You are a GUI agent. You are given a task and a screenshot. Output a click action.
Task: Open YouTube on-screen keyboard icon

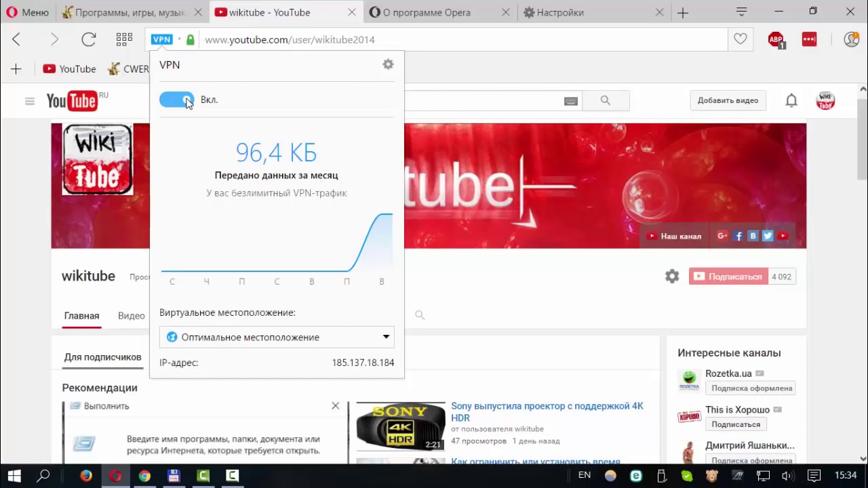[x=571, y=101]
